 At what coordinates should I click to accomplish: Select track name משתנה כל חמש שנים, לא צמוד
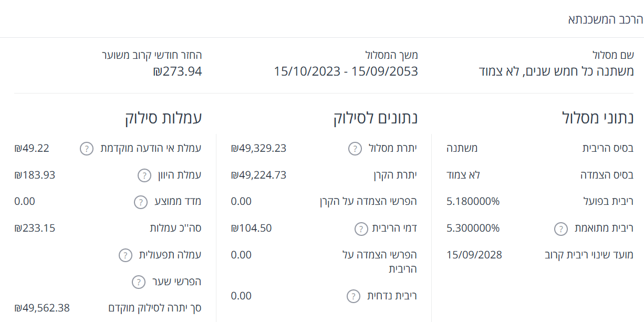[x=557, y=71]
